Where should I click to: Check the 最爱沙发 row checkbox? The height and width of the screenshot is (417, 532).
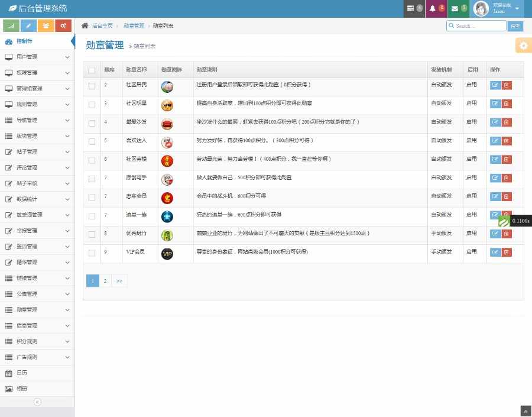[x=92, y=123]
